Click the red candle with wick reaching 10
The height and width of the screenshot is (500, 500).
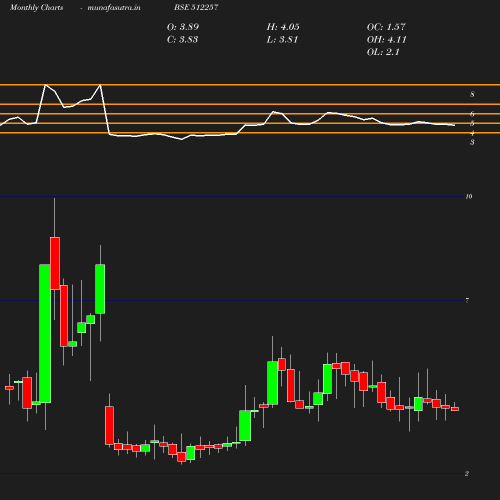pyautogui.click(x=55, y=263)
